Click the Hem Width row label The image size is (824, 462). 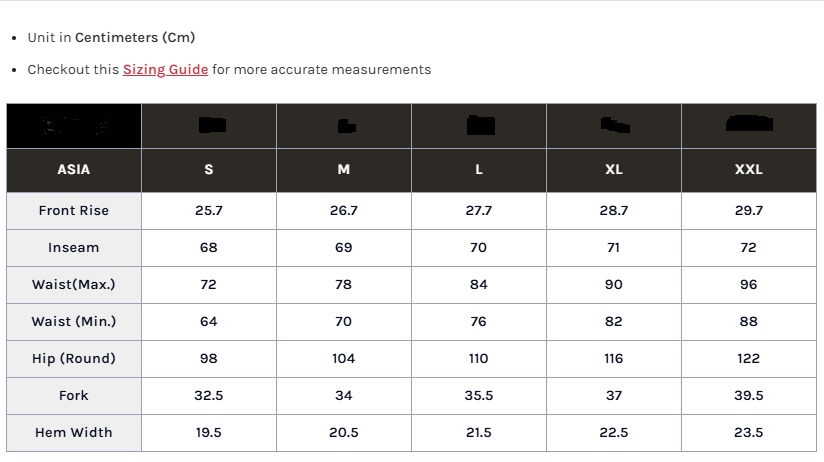[x=74, y=433]
